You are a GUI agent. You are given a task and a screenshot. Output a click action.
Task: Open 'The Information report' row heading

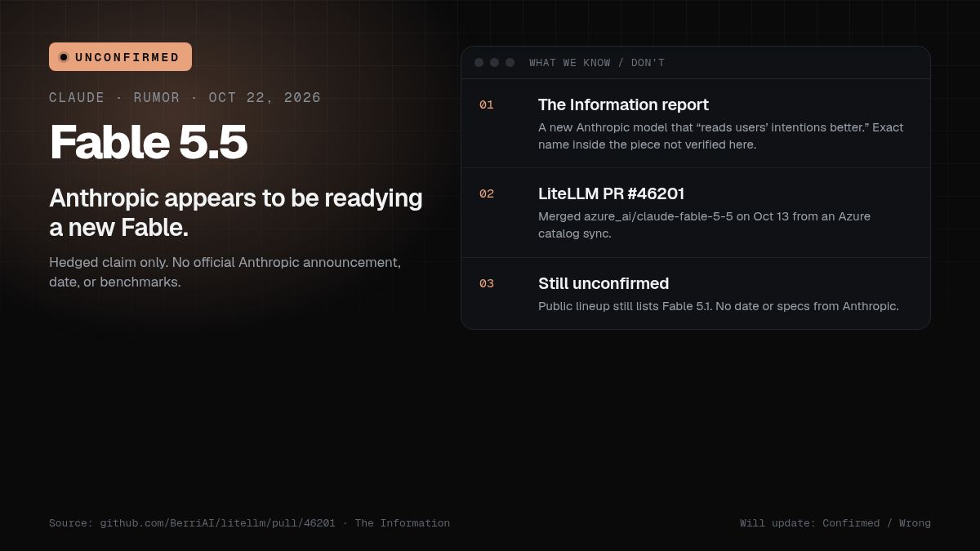623,104
